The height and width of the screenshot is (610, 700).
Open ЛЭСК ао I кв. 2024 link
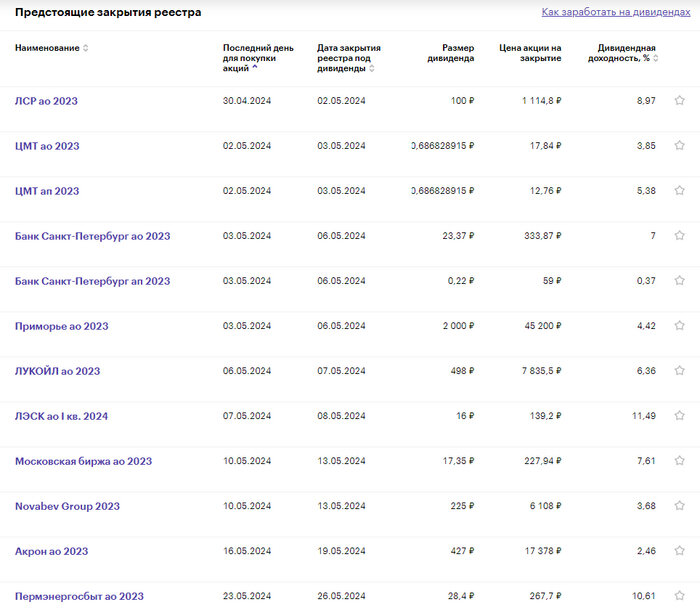62,416
